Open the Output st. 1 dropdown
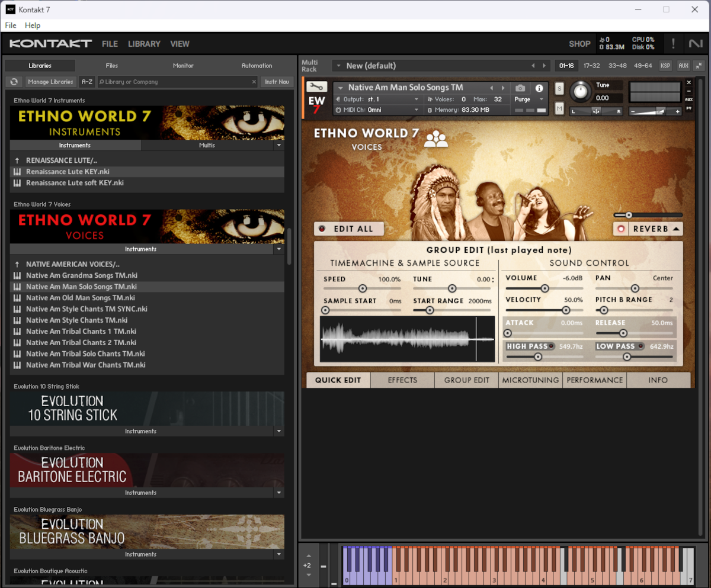 pos(416,99)
